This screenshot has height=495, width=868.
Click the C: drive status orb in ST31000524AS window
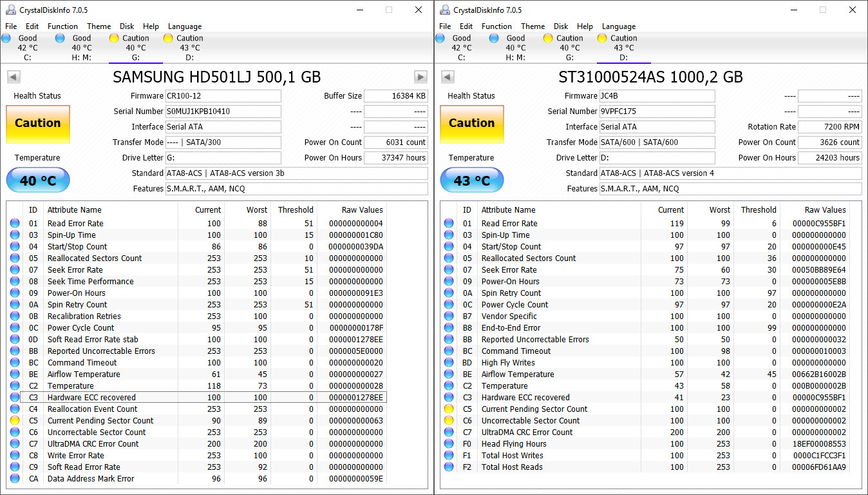(x=440, y=38)
